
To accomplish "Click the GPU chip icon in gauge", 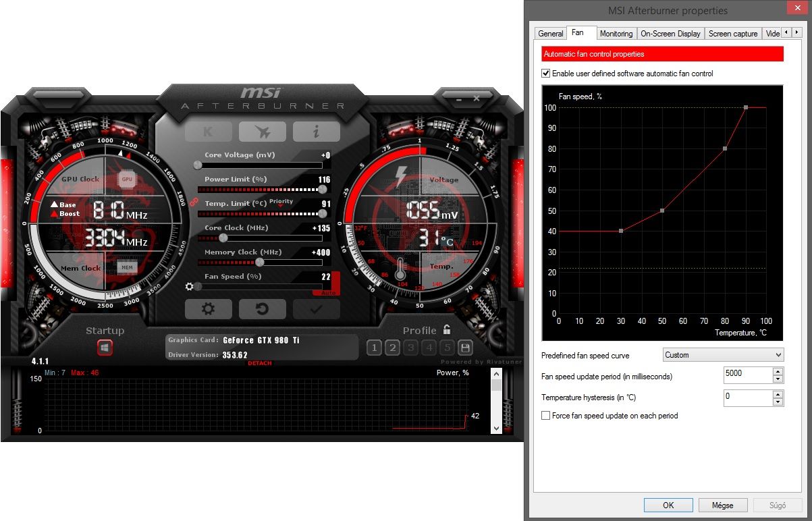I will point(127,180).
